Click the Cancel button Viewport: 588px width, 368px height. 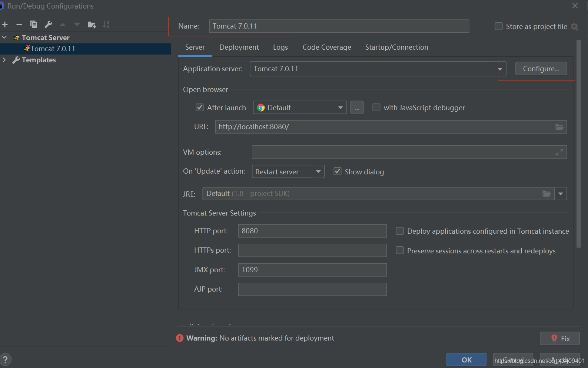513,360
